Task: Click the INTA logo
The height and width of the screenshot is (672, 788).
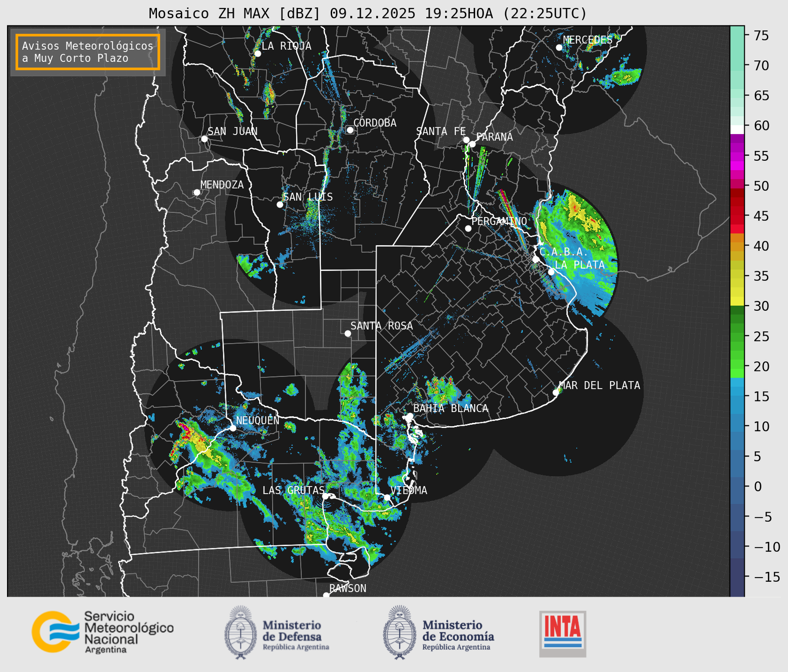Action: [562, 634]
